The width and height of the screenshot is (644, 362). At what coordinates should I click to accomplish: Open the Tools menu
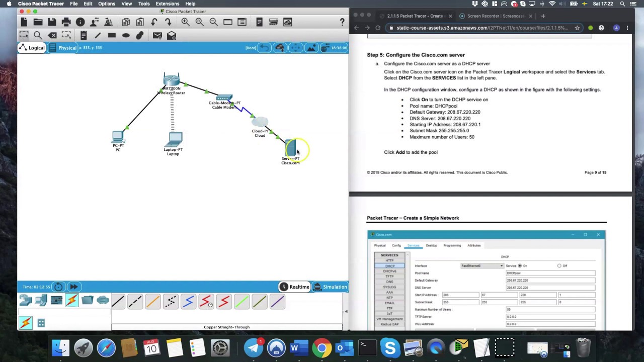pos(144,4)
